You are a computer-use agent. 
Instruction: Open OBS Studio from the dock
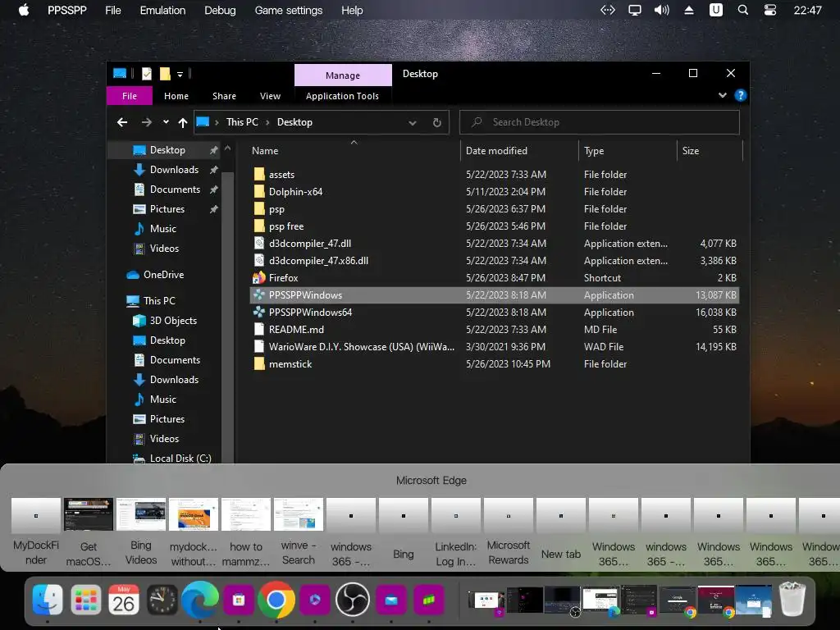point(353,600)
